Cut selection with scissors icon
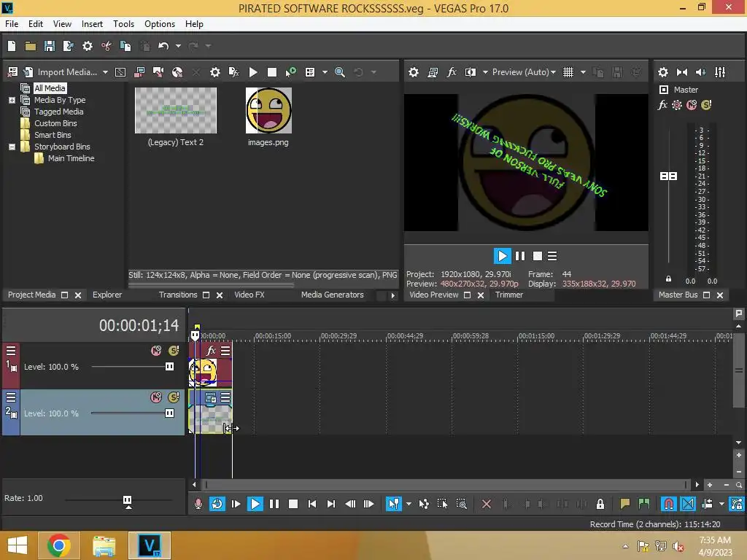Screen dimensions: 747x560 [107, 46]
